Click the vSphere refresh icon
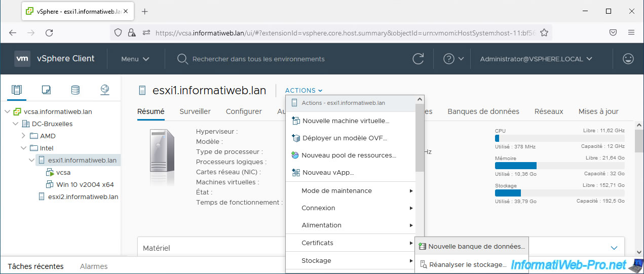The width and height of the screenshot is (644, 274). pos(418,59)
